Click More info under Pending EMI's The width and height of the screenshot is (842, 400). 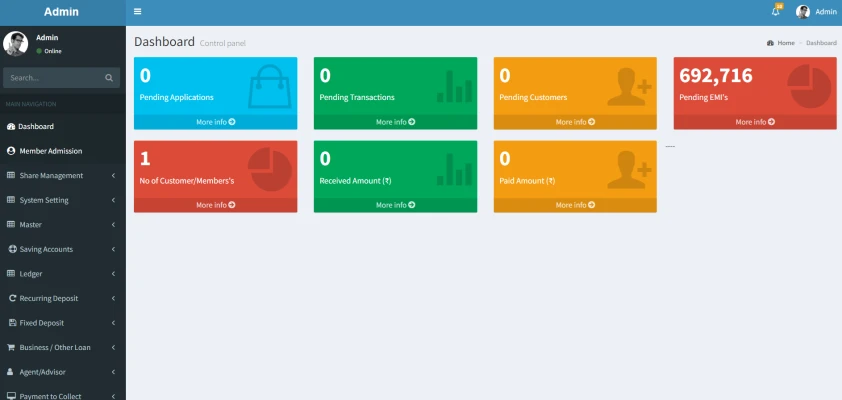755,122
